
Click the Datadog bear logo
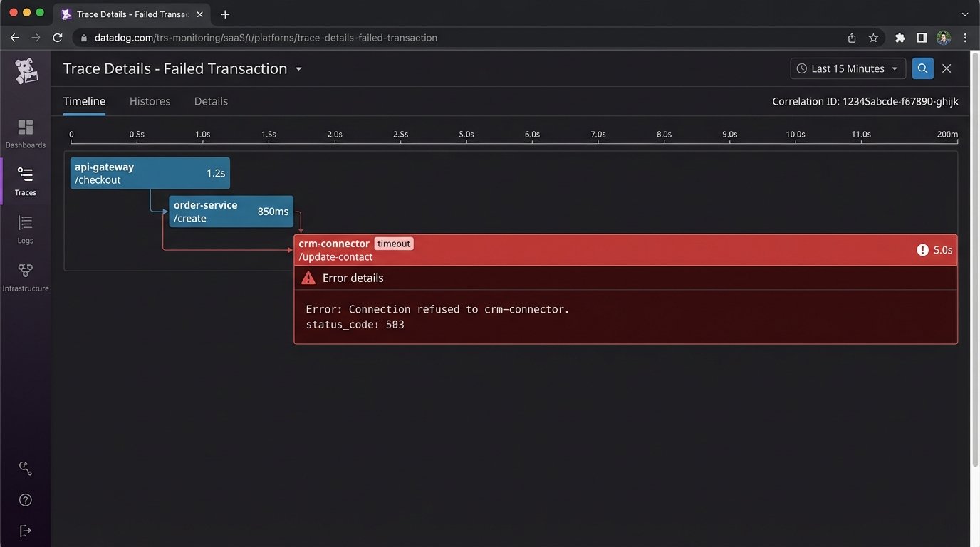[x=25, y=71]
